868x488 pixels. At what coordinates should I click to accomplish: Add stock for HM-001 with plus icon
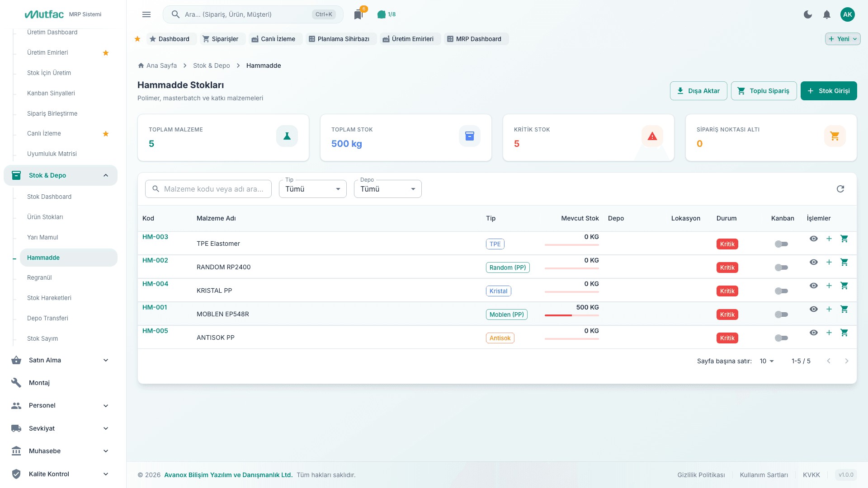829,309
